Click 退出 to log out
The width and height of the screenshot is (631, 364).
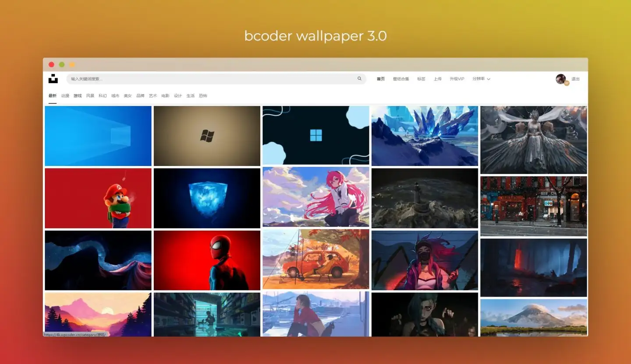[575, 79]
